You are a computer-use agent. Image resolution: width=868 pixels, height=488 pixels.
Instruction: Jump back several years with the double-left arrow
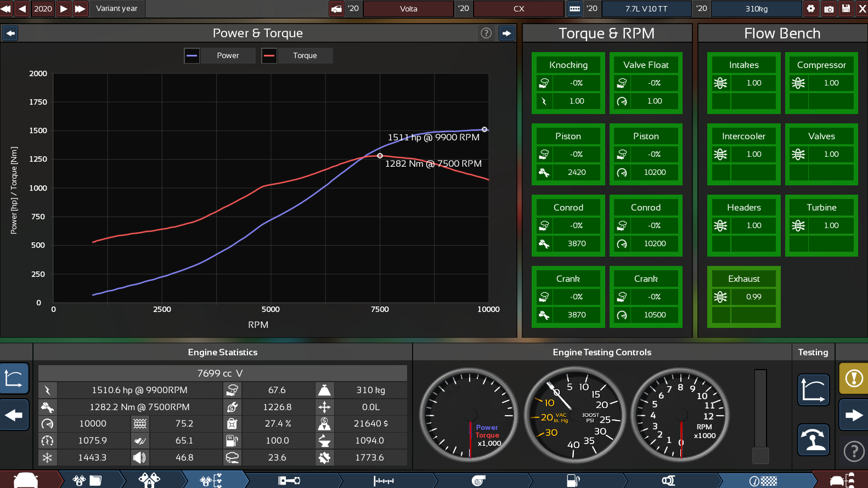pyautogui.click(x=6, y=9)
